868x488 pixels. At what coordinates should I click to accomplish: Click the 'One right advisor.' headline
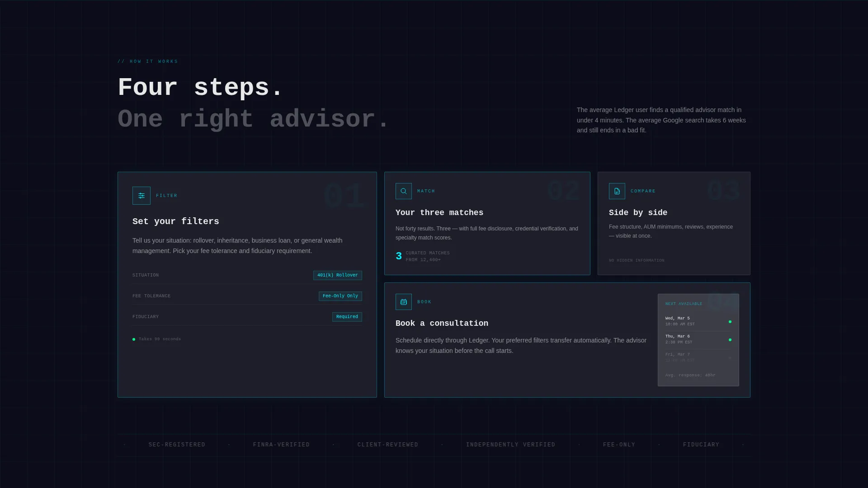(253, 119)
